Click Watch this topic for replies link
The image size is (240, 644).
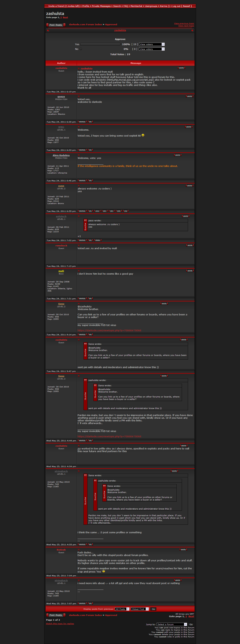pos(60,624)
